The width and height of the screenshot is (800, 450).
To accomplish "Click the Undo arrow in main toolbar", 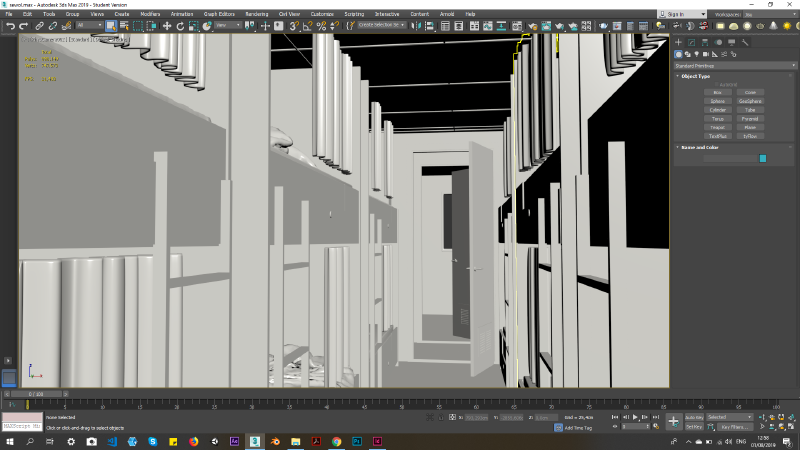I will coord(9,25).
